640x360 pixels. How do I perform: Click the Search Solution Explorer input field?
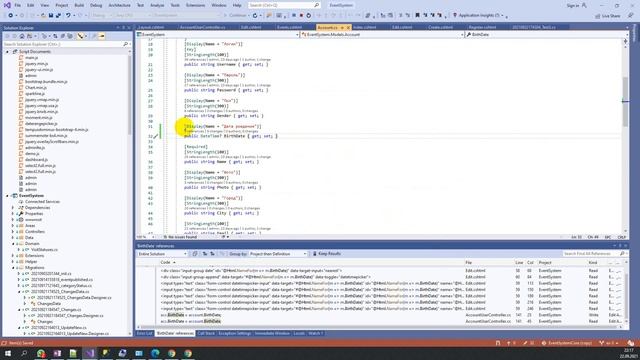coord(63,44)
